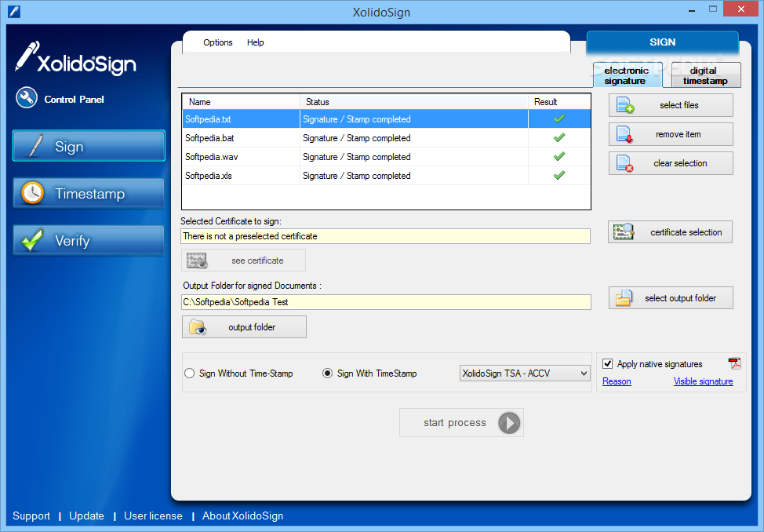Switch to digital timestamp tab

pos(705,75)
